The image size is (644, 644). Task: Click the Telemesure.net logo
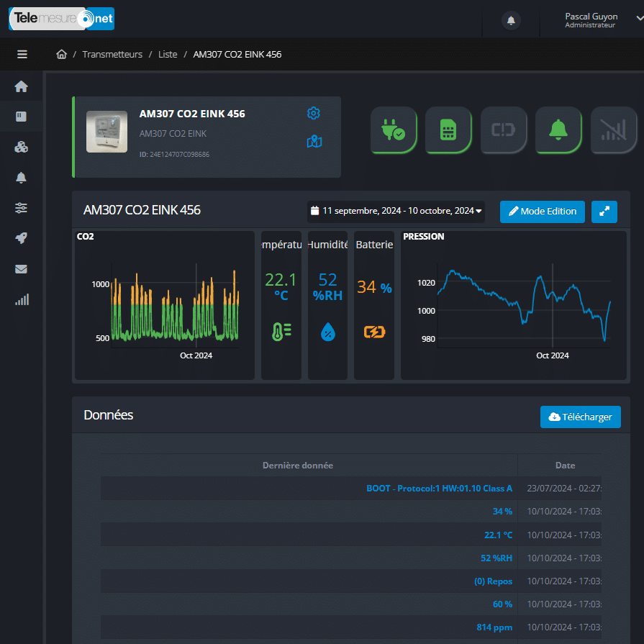[x=62, y=19]
